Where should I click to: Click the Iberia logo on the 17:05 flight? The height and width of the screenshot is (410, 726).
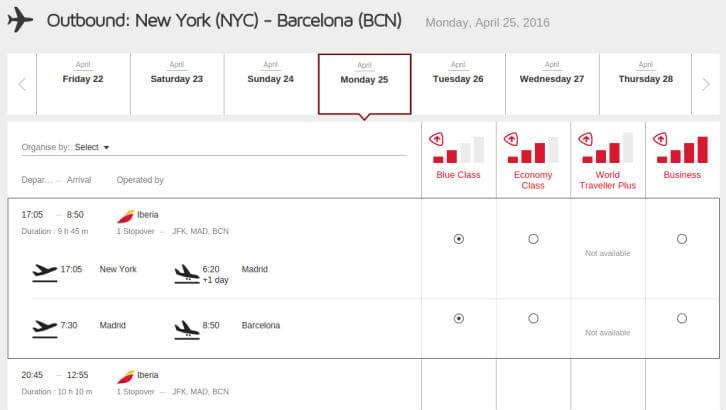tap(125, 216)
